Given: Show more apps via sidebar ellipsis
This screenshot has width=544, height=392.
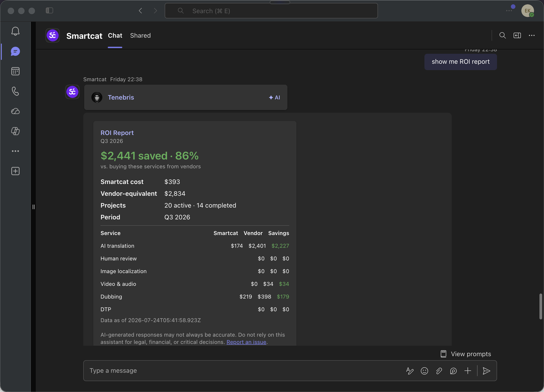Looking at the screenshot, I should coord(15,151).
